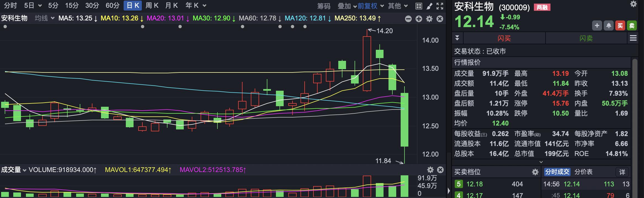This screenshot has height=198, width=644.
Task: Open the grid layout icon in chart toolbar
Action: pos(419,6)
